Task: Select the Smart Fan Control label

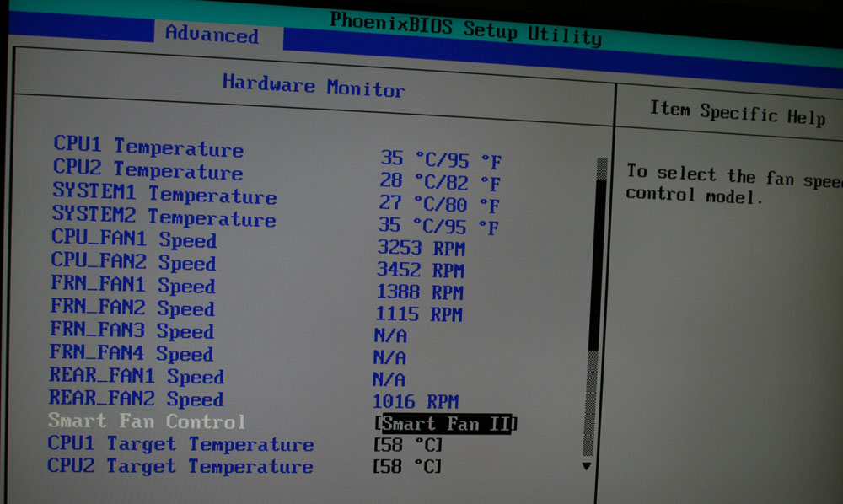Action: [147, 421]
